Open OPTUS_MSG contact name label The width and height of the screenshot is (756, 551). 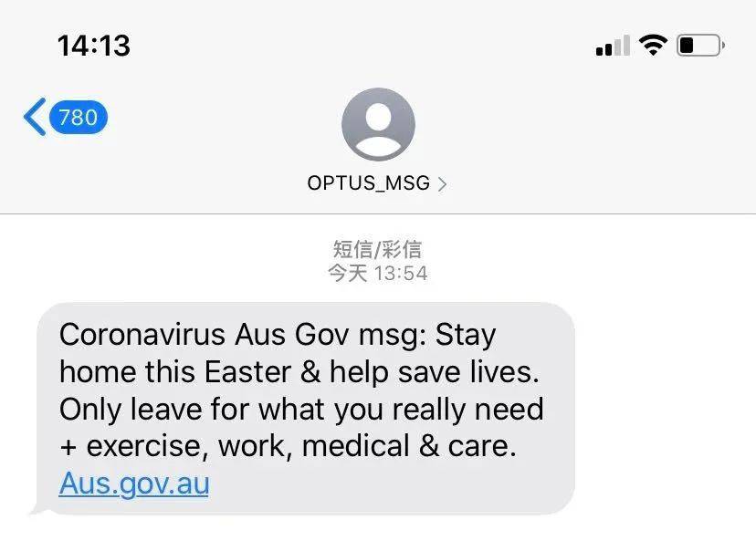pyautogui.click(x=368, y=183)
